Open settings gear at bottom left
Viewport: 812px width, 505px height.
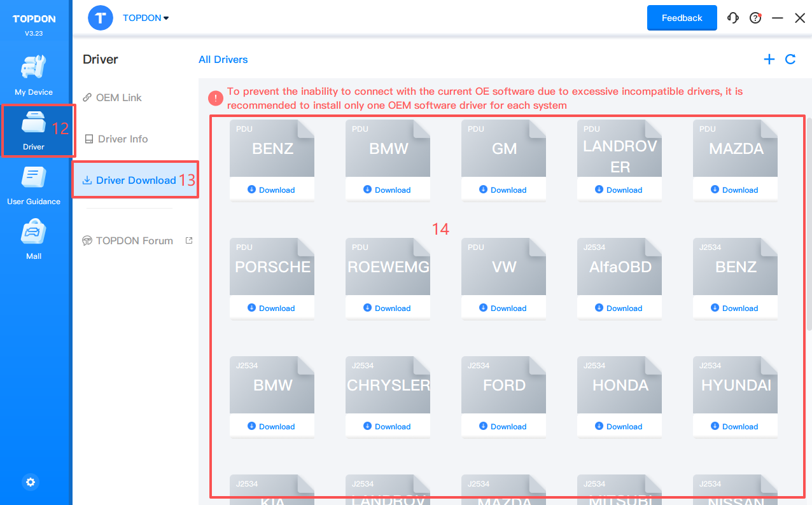point(31,482)
